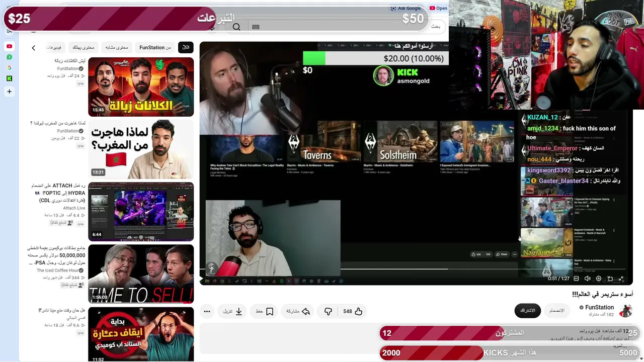Viewport: 644px width, 362px height.
Task: Select the من FunStation filter chip
Action: (x=155, y=47)
